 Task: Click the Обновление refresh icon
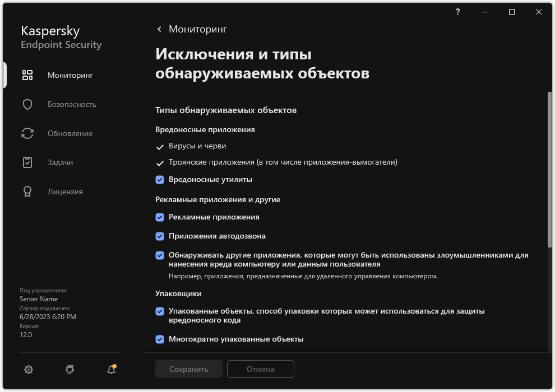coord(27,133)
